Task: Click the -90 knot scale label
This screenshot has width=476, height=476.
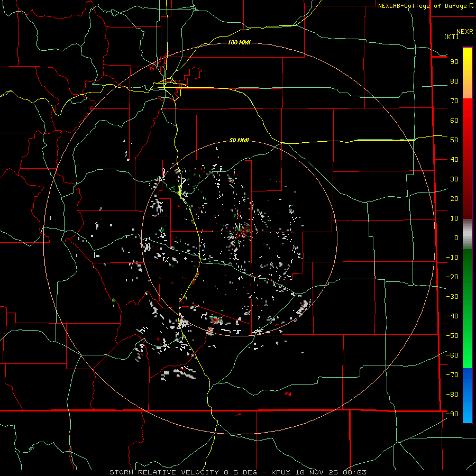Action: (452, 414)
